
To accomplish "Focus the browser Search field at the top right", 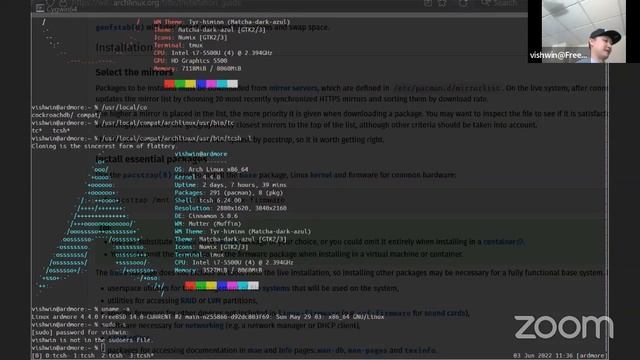I will point(500,3).
